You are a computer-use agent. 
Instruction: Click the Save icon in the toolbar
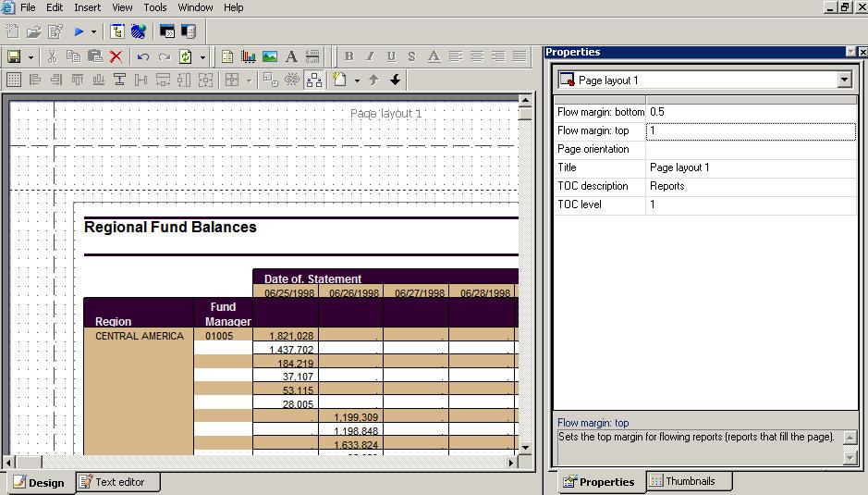[x=14, y=56]
